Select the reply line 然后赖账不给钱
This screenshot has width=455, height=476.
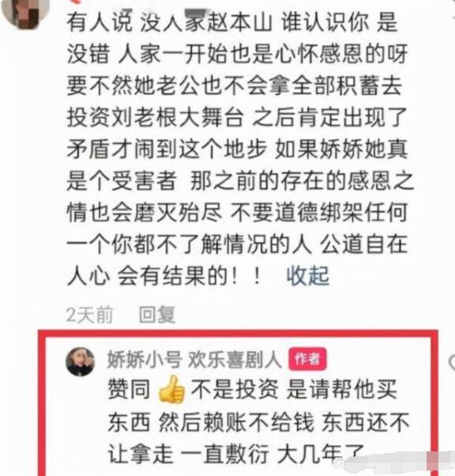tap(237, 422)
